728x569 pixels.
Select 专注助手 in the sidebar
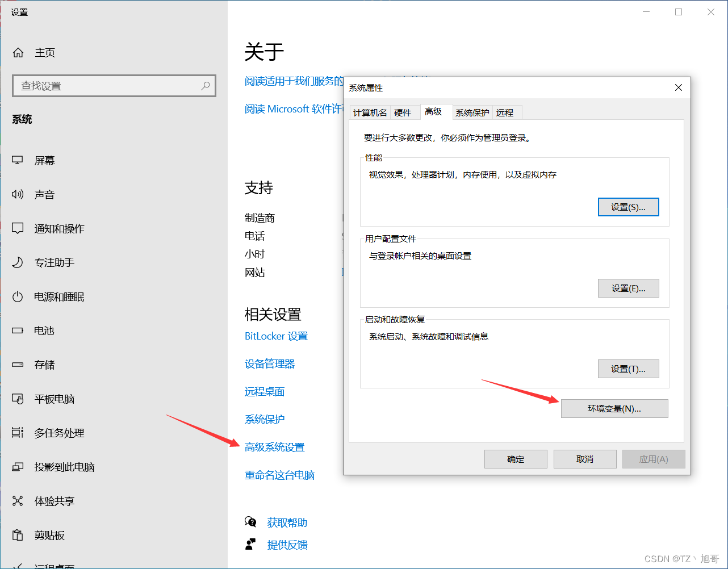tap(55, 263)
